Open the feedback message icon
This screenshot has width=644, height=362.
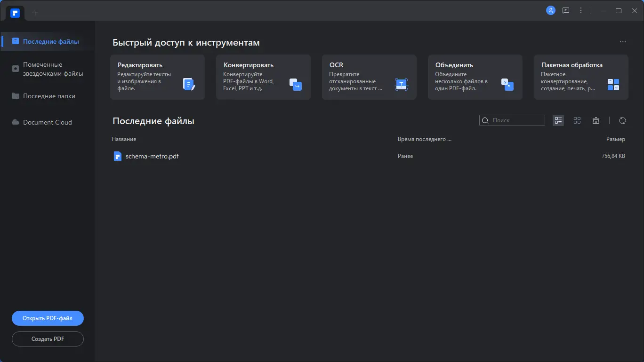pos(566,10)
